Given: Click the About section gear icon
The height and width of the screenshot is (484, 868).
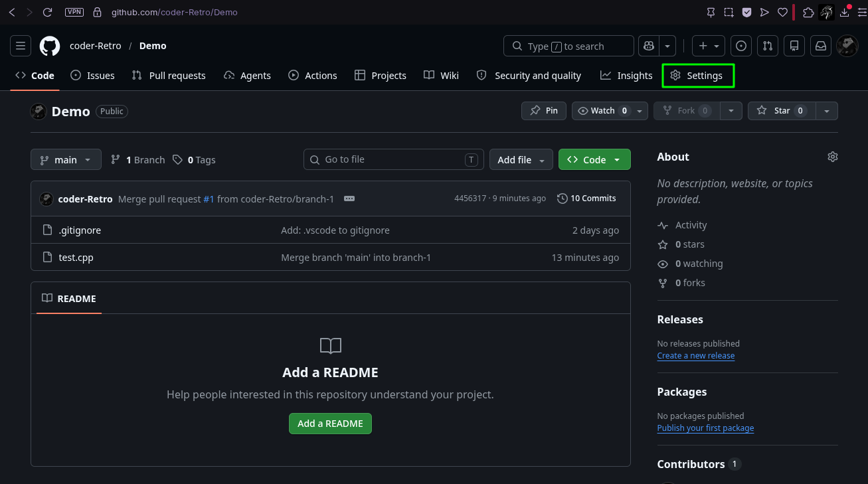Looking at the screenshot, I should [833, 157].
